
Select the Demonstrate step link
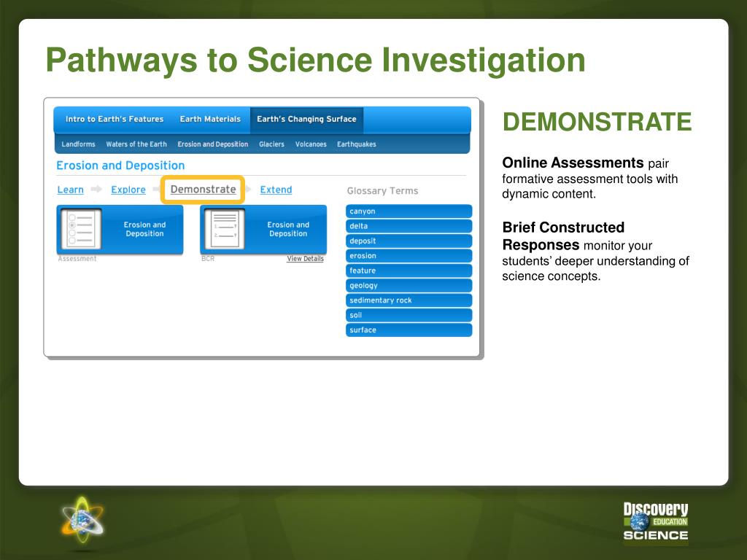[204, 190]
